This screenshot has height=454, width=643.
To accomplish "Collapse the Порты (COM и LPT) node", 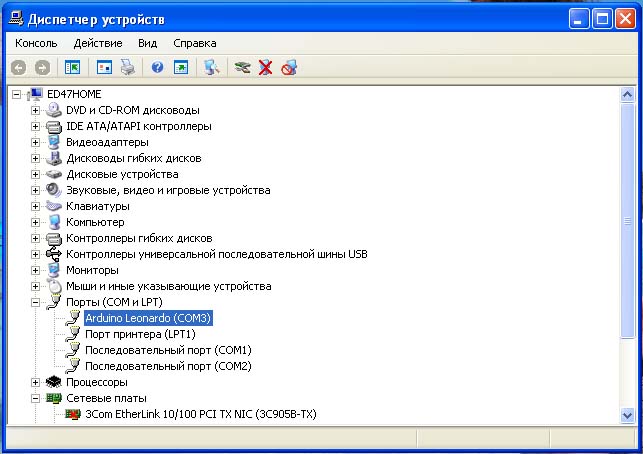I will 36,302.
